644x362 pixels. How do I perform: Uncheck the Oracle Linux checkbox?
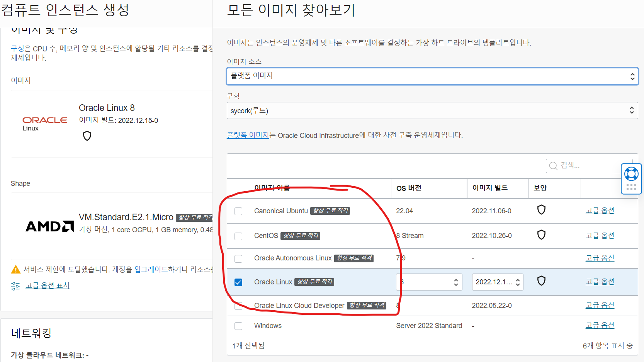(238, 282)
